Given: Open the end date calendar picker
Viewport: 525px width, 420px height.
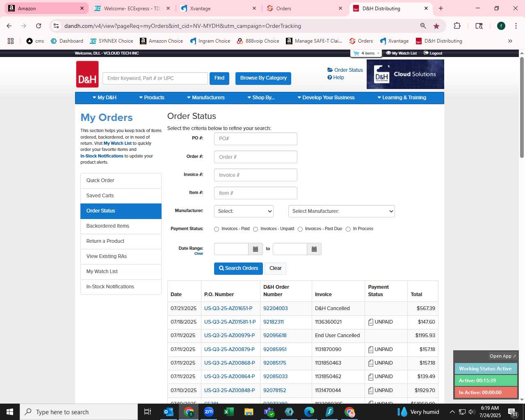Looking at the screenshot, I should [x=314, y=249].
